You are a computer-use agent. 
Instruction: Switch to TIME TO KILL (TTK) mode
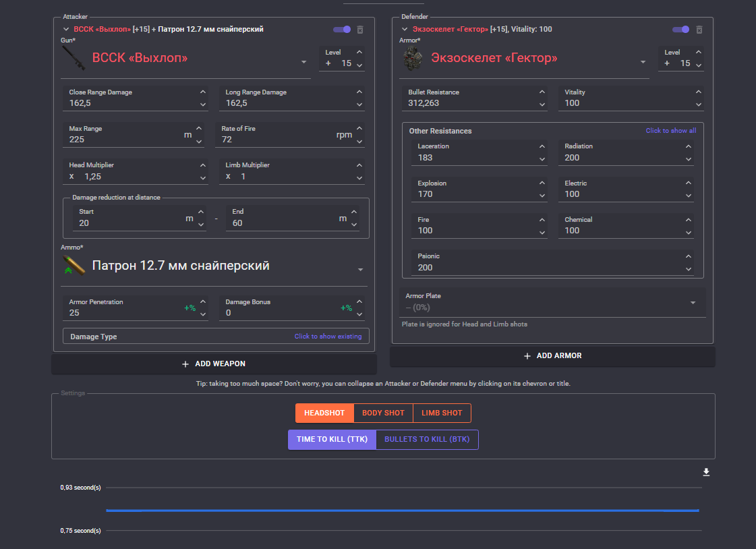(x=332, y=440)
